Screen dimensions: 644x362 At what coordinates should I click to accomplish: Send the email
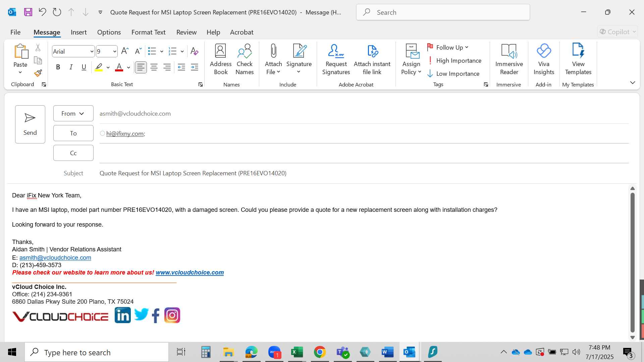(x=30, y=124)
